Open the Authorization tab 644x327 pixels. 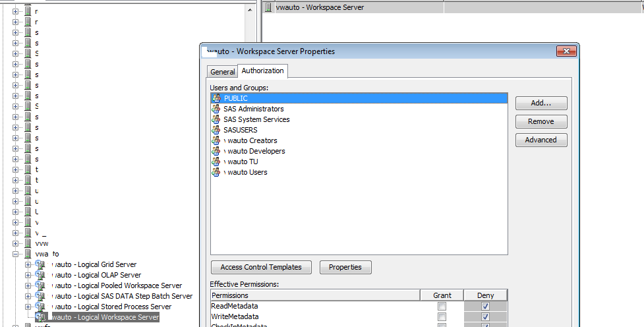pyautogui.click(x=262, y=71)
